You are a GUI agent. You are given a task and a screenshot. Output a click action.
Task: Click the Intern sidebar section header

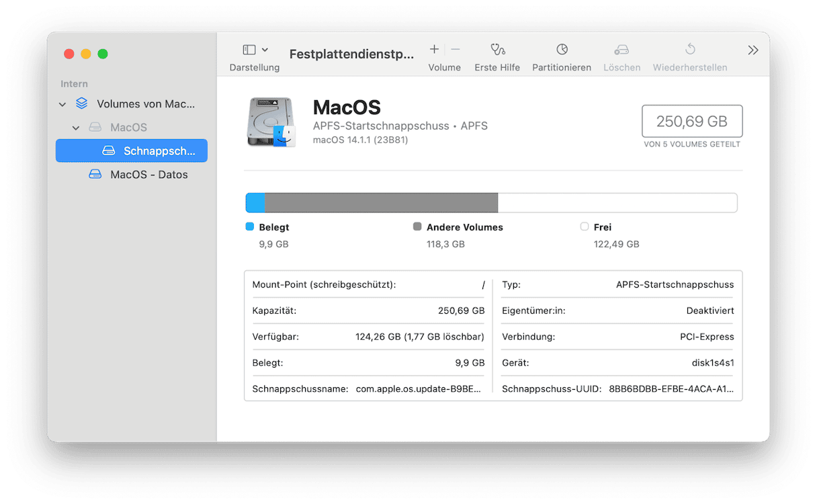click(x=74, y=84)
